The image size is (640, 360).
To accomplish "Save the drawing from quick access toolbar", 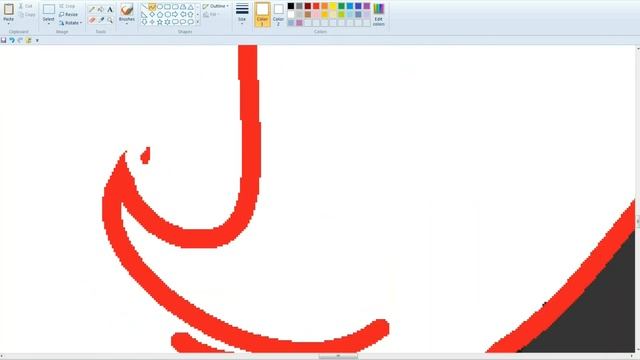I will pos(4,40).
